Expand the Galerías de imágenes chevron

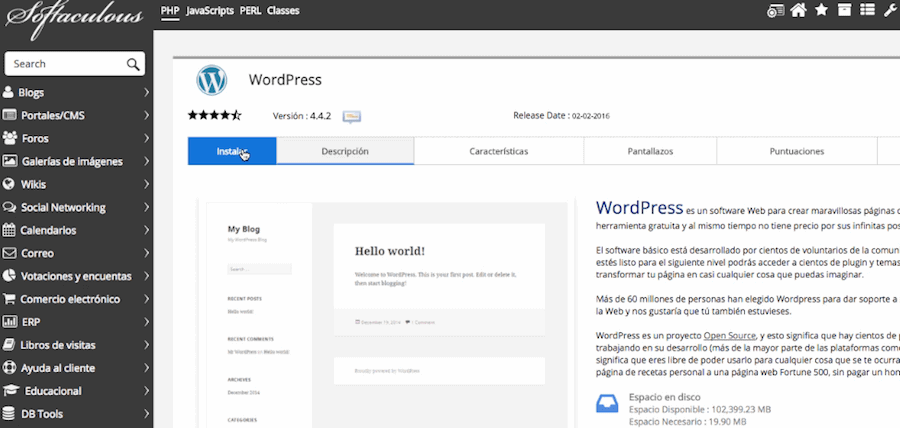[x=147, y=161]
